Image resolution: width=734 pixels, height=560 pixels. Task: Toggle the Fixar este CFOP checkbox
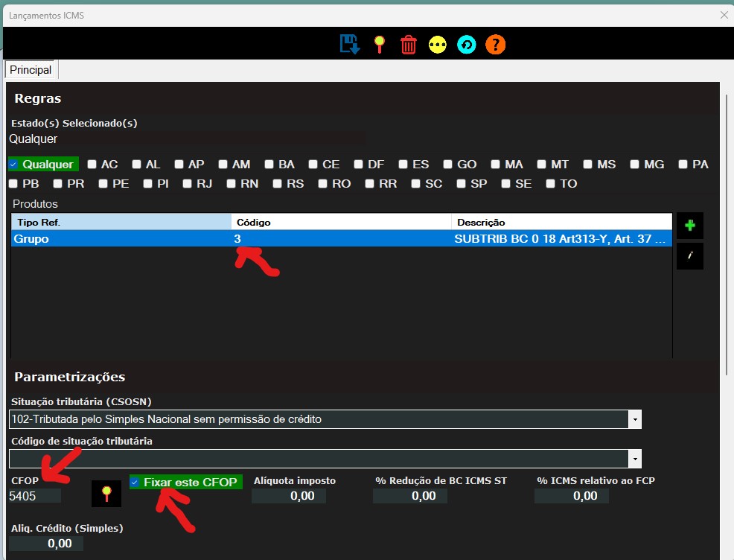(x=135, y=482)
